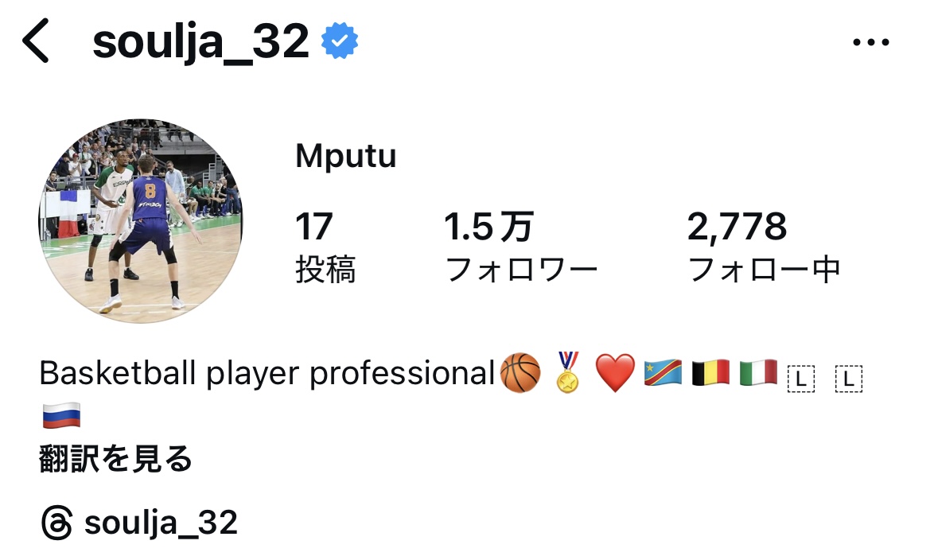Open the Threads logo icon

57,523
